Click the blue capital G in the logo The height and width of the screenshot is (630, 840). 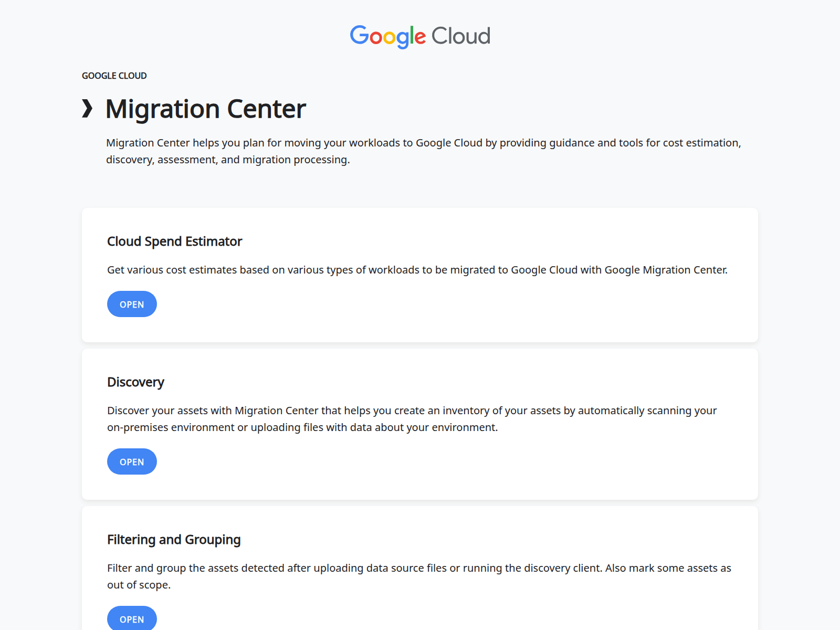point(359,35)
